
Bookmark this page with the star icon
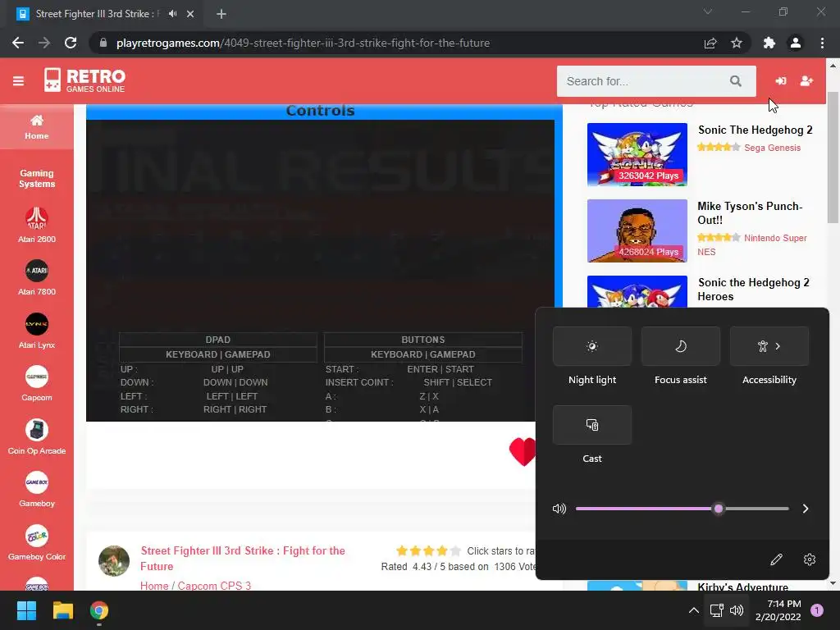(x=737, y=43)
